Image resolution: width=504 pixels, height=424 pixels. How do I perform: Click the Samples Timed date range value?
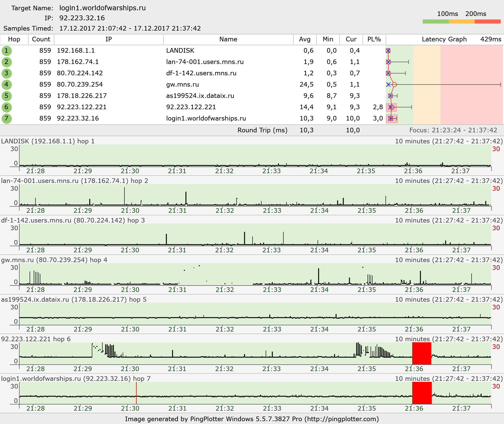tap(130, 28)
